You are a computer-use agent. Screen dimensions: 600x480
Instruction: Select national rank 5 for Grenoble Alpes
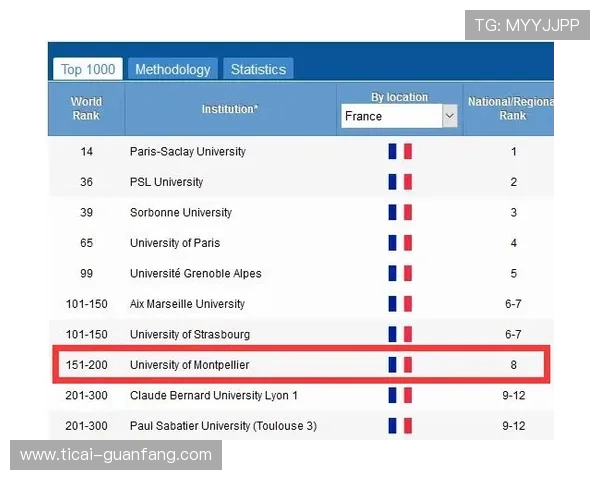(x=514, y=273)
